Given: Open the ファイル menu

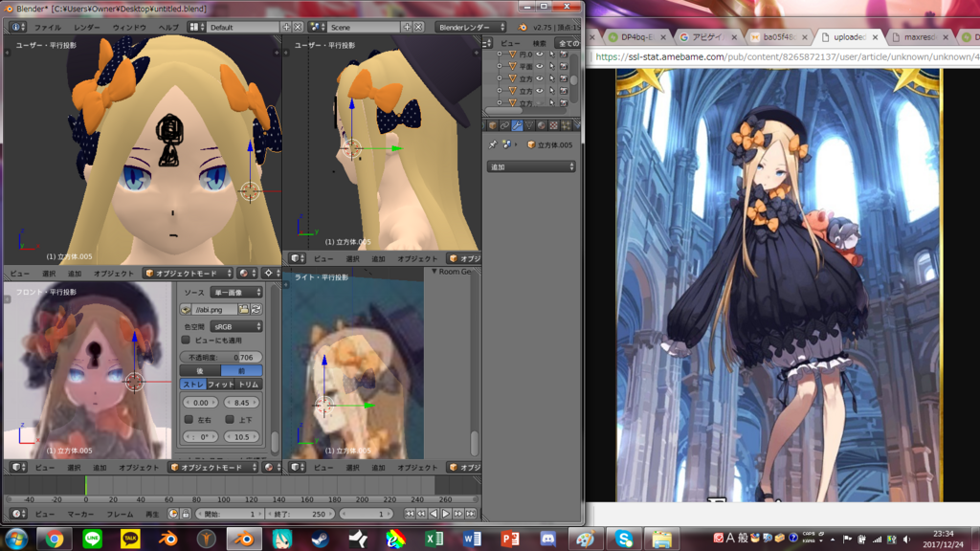Looking at the screenshot, I should (x=48, y=28).
